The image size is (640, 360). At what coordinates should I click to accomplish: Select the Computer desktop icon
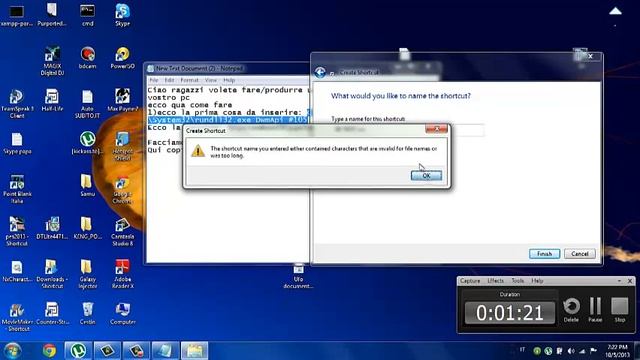pyautogui.click(x=122, y=313)
